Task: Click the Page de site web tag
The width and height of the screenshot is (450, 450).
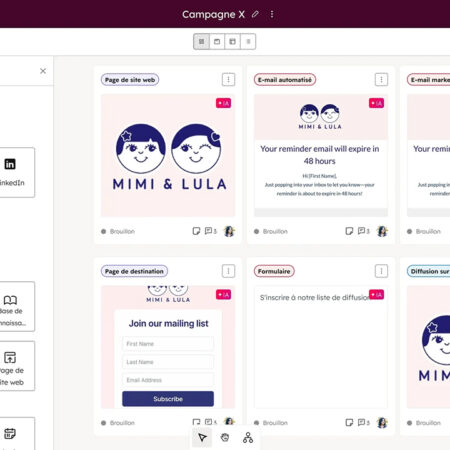Action: tap(130, 80)
